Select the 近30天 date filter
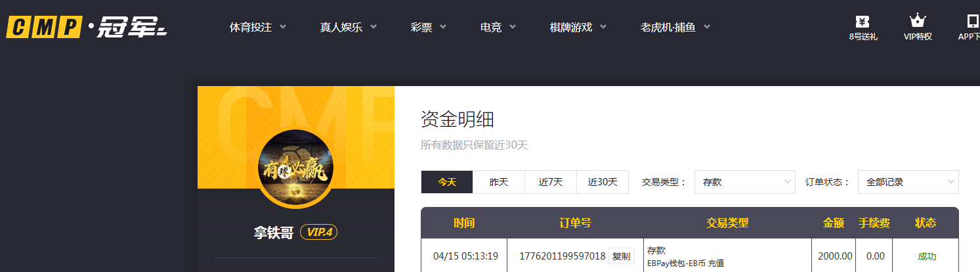Viewport: 980px width, 272px height. click(x=603, y=182)
